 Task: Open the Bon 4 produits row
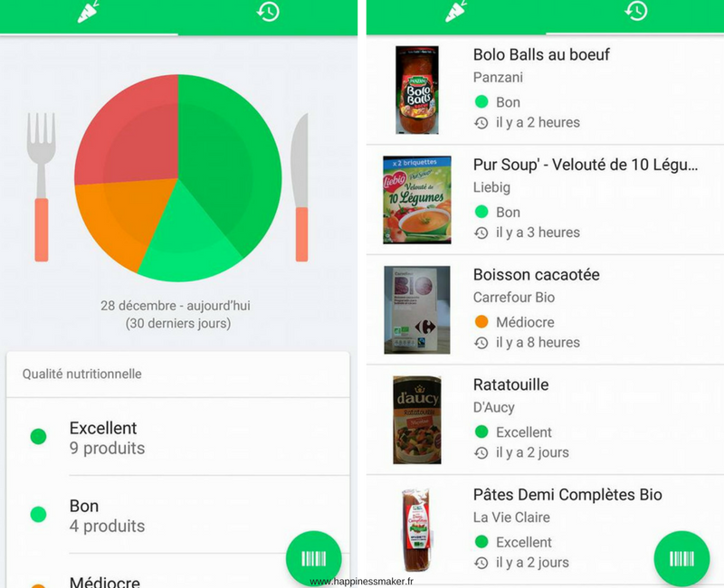coord(177,515)
